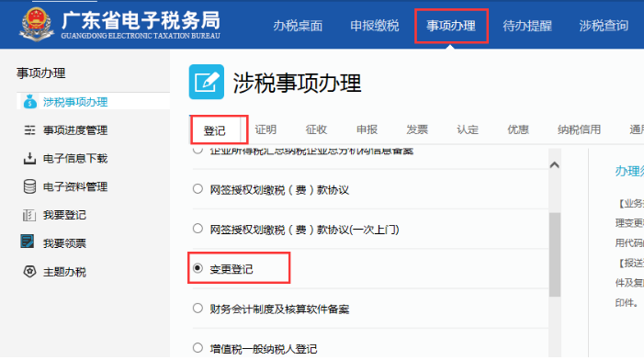Screen dimensions: 644x360
Task: Switch to the 纳税信用 tab
Action: point(579,129)
